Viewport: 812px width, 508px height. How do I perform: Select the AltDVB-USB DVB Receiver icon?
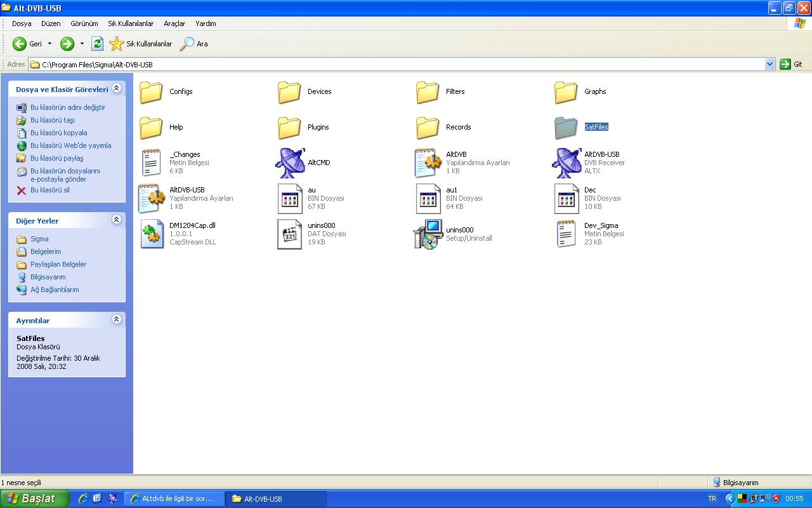pos(566,163)
